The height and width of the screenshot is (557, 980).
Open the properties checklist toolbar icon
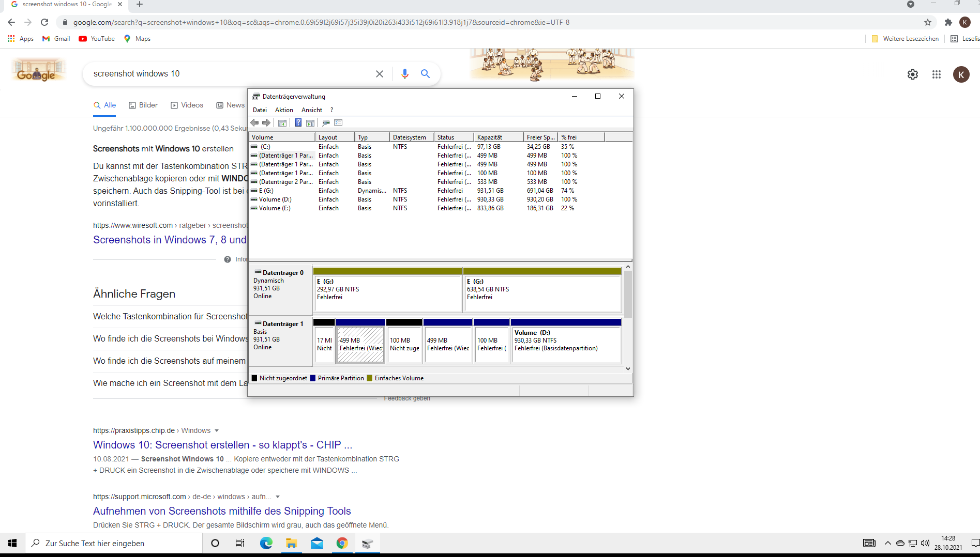click(x=338, y=122)
